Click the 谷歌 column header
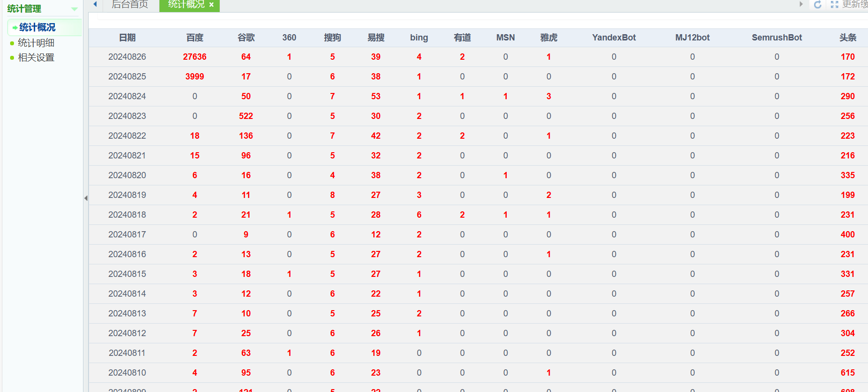Viewport: 868px width, 392px height. click(x=246, y=38)
